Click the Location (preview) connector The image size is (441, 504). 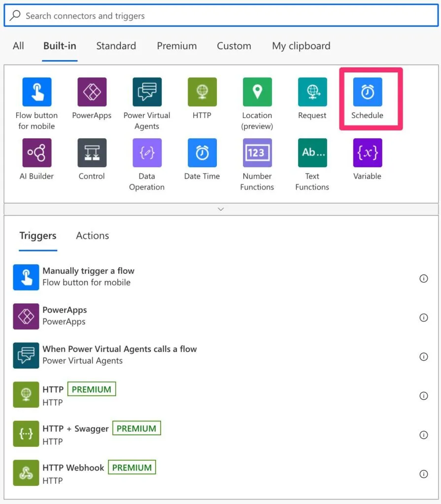tap(257, 92)
